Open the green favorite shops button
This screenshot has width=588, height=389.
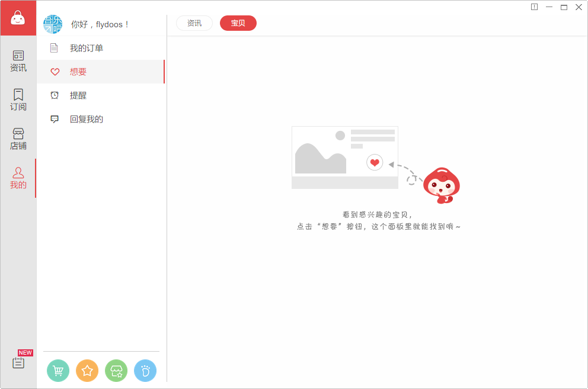[x=116, y=371]
